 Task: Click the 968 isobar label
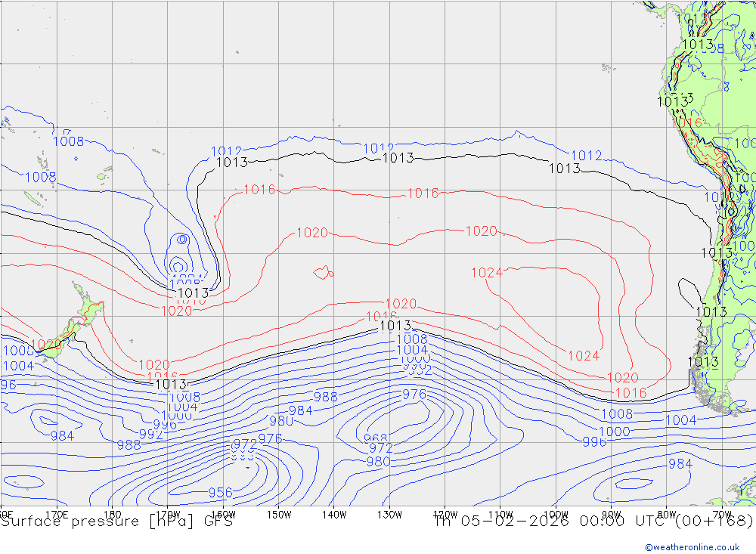coord(376,438)
